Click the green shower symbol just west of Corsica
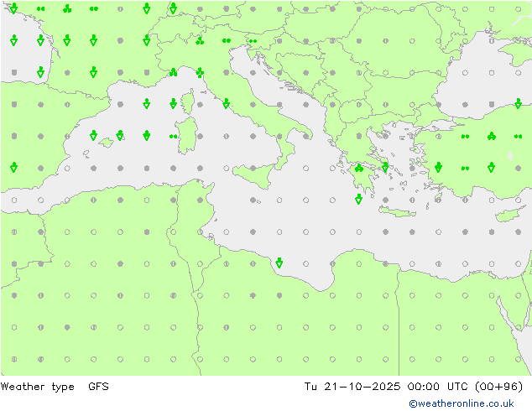Viewport: 532px width, 411px height. pos(173,103)
